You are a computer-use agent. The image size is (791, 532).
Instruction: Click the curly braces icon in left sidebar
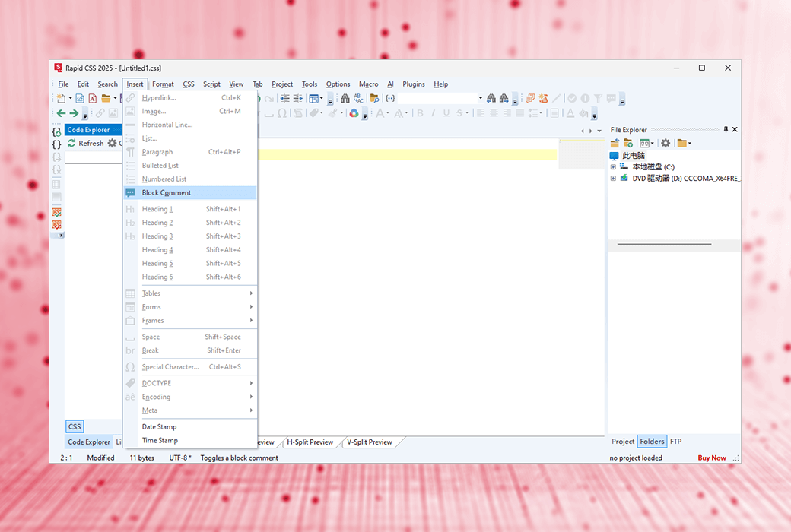point(56,144)
